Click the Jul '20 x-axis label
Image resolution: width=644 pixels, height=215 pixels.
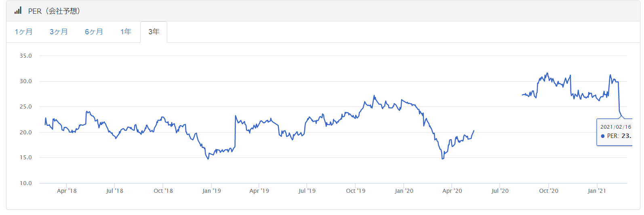500,191
